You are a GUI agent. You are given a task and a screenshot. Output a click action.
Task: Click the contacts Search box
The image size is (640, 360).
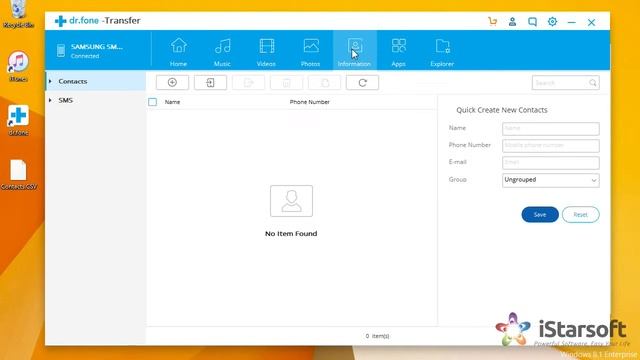pyautogui.click(x=565, y=83)
